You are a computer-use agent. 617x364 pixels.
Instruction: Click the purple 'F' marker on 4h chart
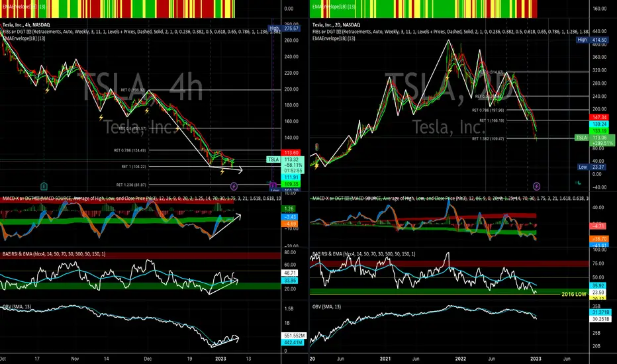tap(273, 185)
